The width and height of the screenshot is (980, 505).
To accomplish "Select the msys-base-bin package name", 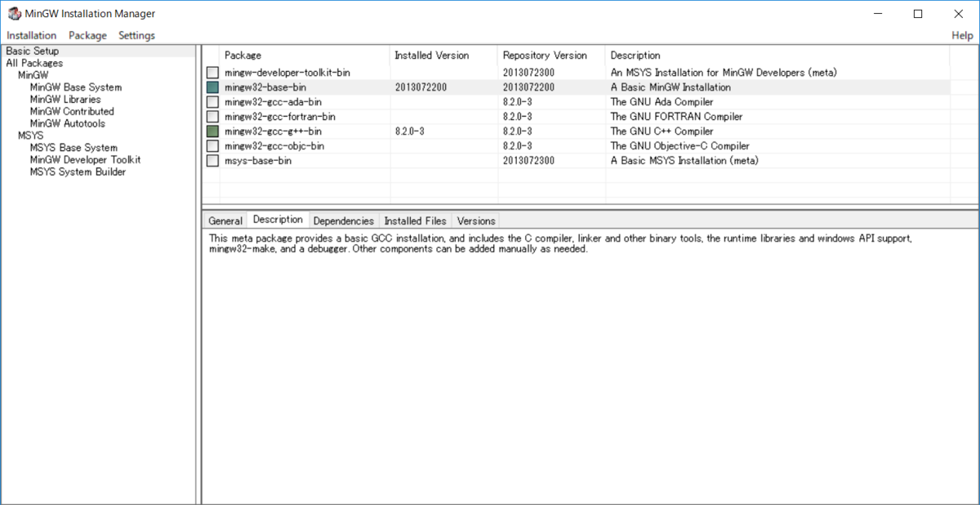I will point(258,161).
